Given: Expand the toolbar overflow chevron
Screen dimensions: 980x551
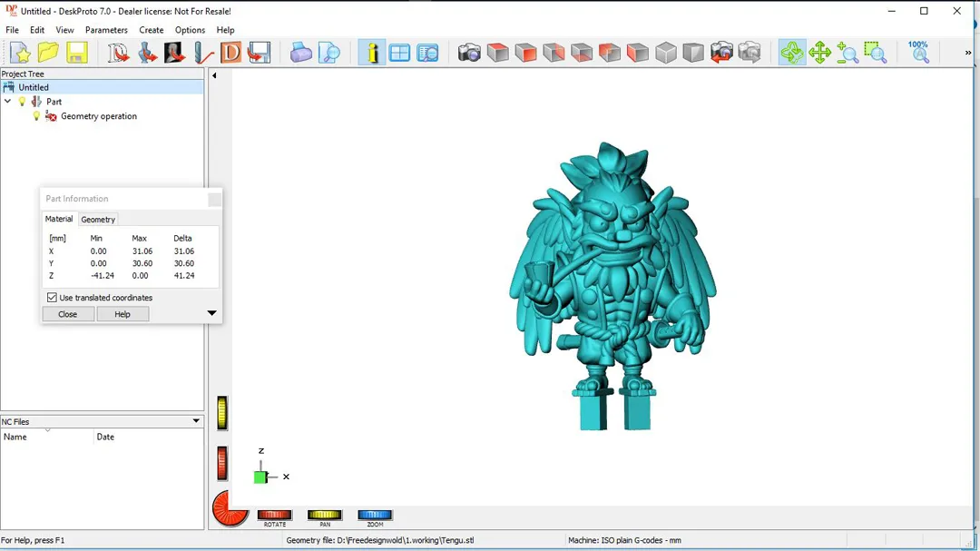Looking at the screenshot, I should [x=968, y=54].
